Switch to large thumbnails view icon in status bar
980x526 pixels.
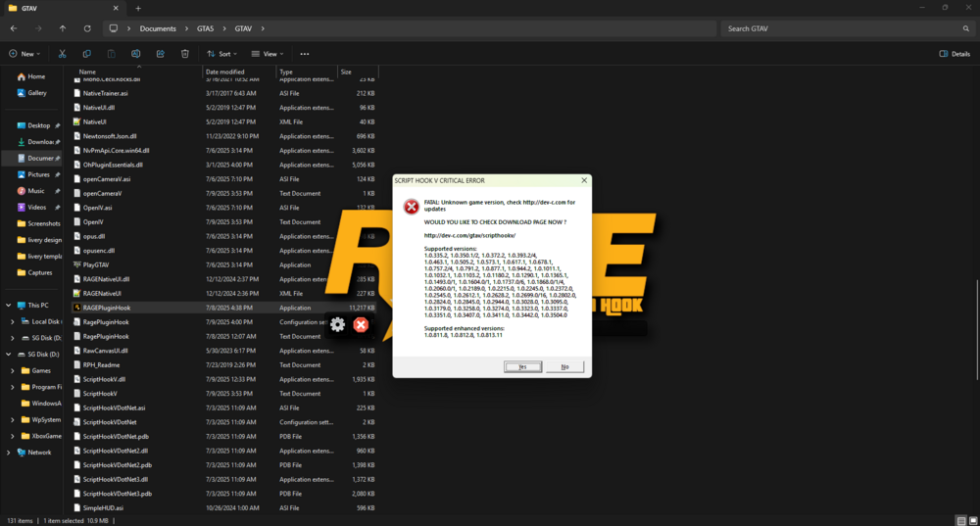click(973, 520)
